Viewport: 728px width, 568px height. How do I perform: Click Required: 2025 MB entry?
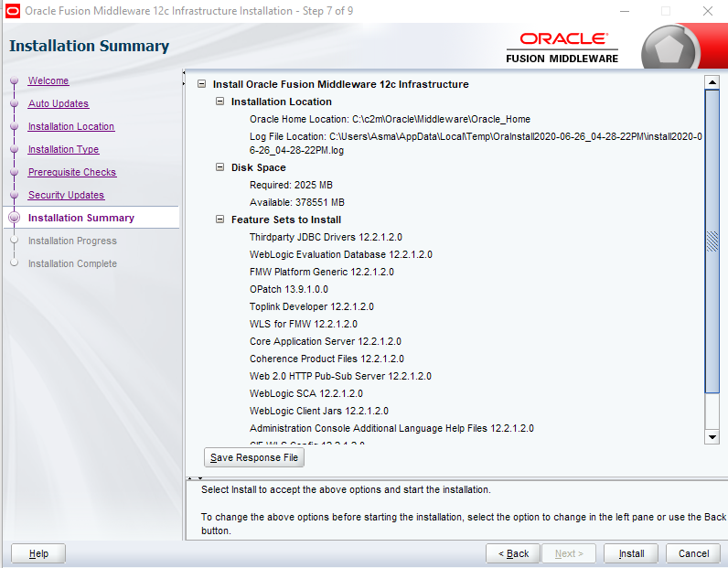(x=291, y=185)
